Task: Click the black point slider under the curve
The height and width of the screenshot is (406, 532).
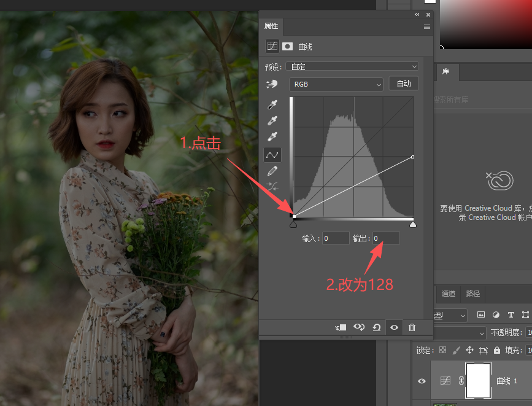Action: coord(293,225)
